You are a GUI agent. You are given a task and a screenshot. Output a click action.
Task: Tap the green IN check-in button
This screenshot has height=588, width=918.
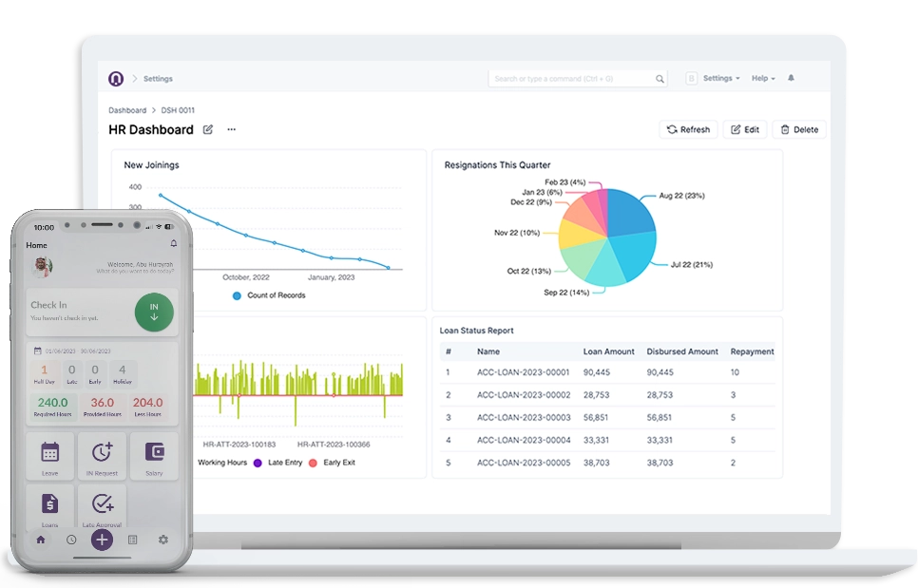154,312
